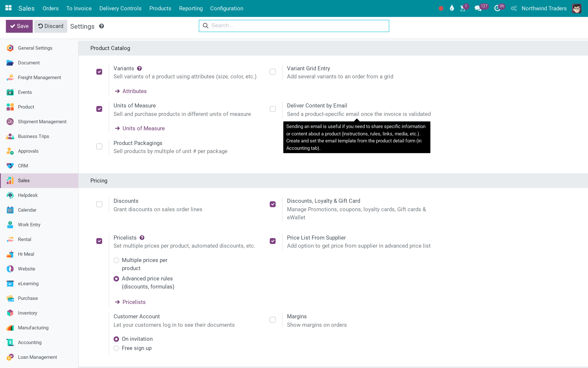Click the gears debug icon beside Northwind Traders
This screenshot has height=368, width=588.
click(x=513, y=8)
